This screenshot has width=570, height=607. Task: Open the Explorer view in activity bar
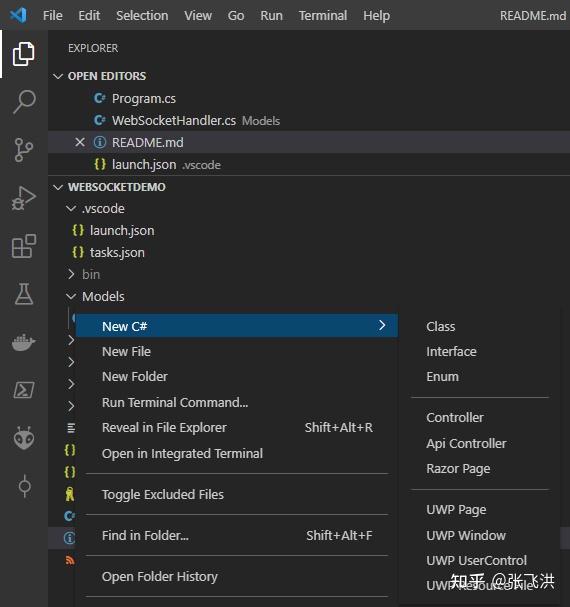click(24, 54)
